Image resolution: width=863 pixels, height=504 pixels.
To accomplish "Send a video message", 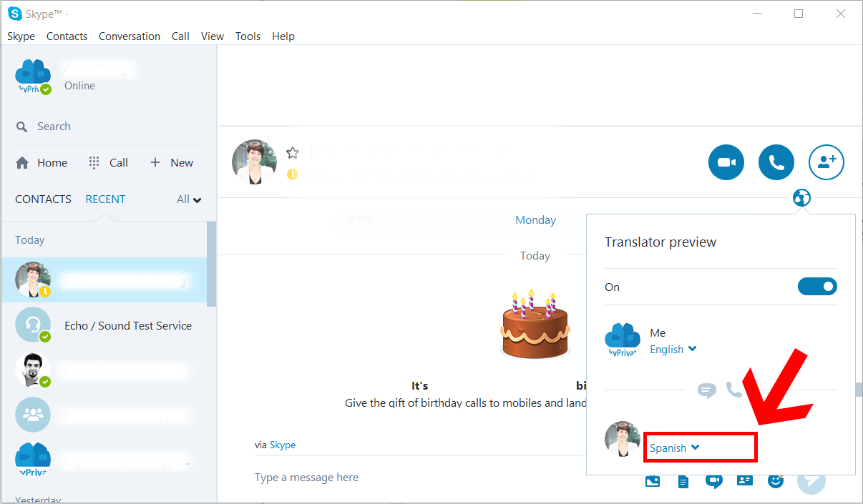I will (713, 480).
